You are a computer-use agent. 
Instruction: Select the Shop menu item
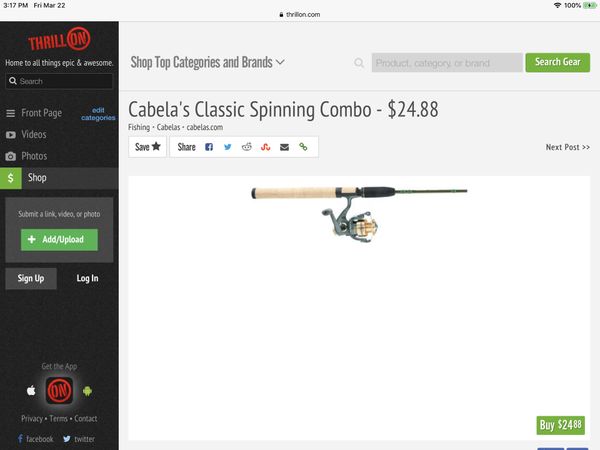click(x=59, y=178)
